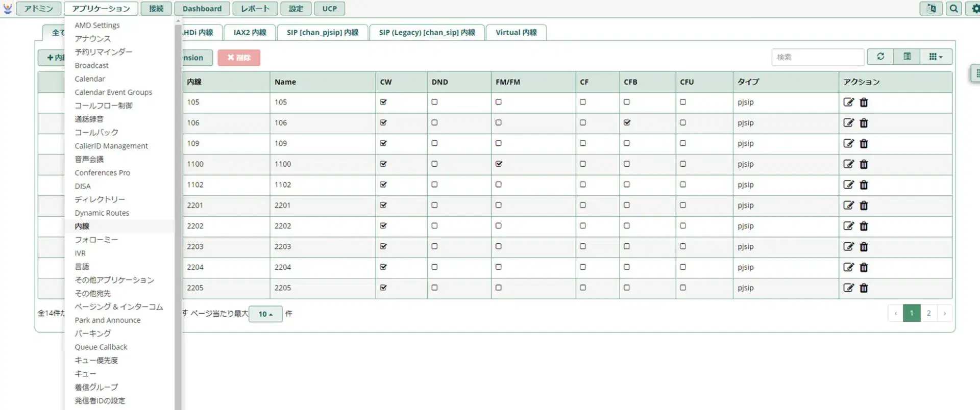Enable DND checkbox for extension 109
980x410 pixels.
(x=434, y=143)
